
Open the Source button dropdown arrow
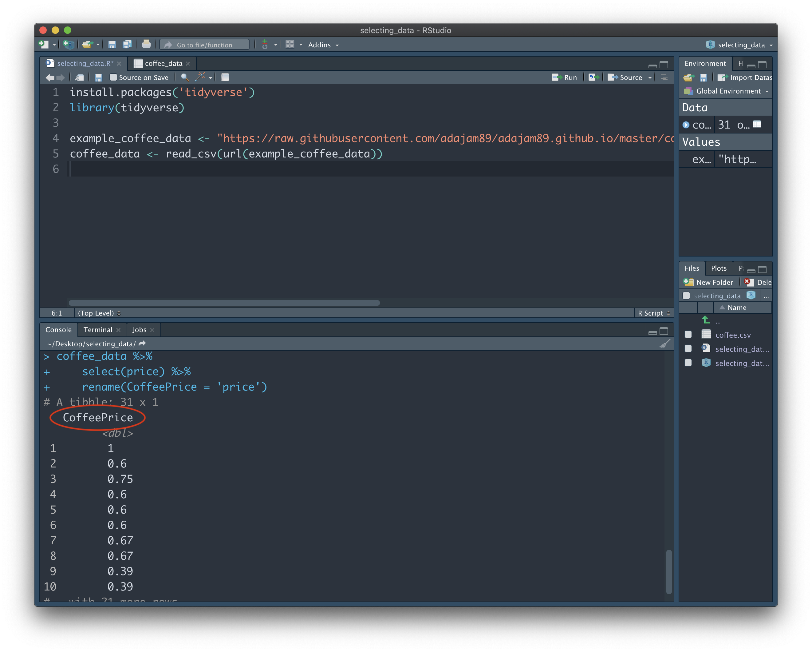(x=650, y=78)
